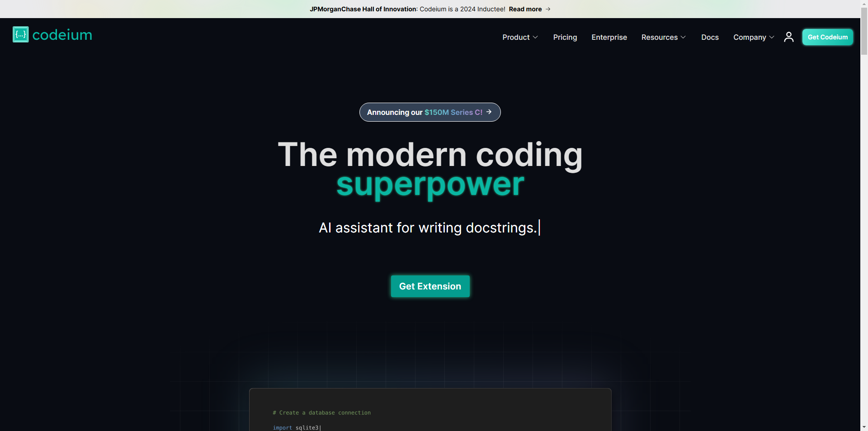Open the Docs link
This screenshot has width=868, height=431.
point(710,37)
